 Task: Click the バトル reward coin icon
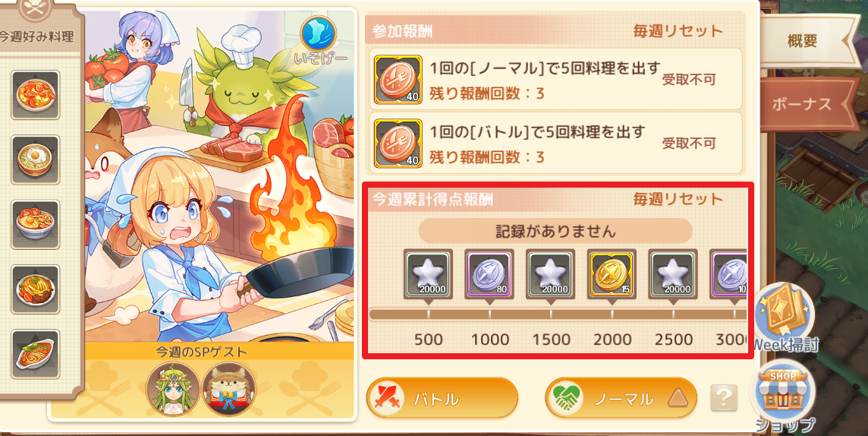point(398,144)
